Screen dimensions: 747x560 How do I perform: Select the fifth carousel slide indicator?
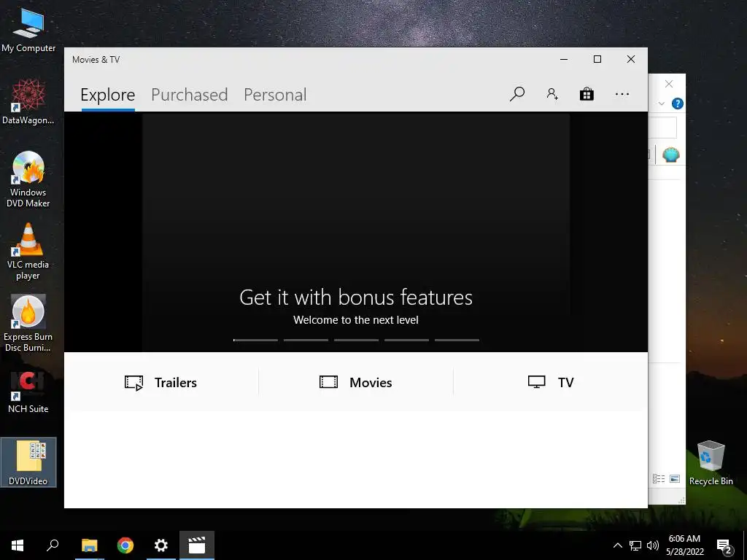tap(457, 340)
